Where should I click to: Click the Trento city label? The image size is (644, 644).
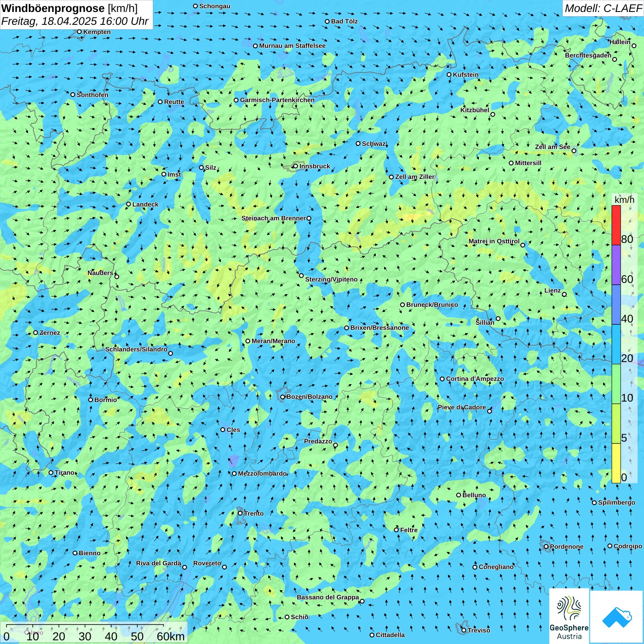point(254,513)
